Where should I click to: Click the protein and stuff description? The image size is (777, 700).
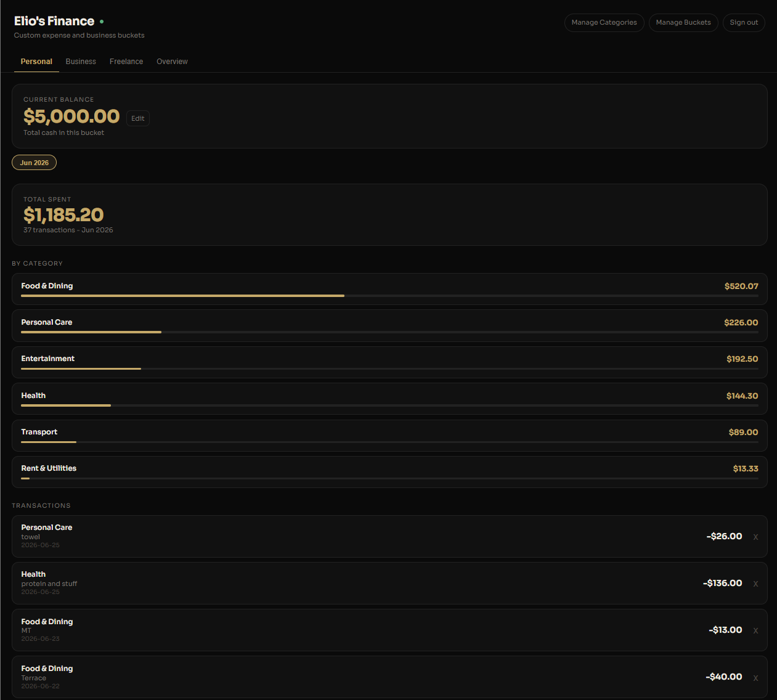49,584
